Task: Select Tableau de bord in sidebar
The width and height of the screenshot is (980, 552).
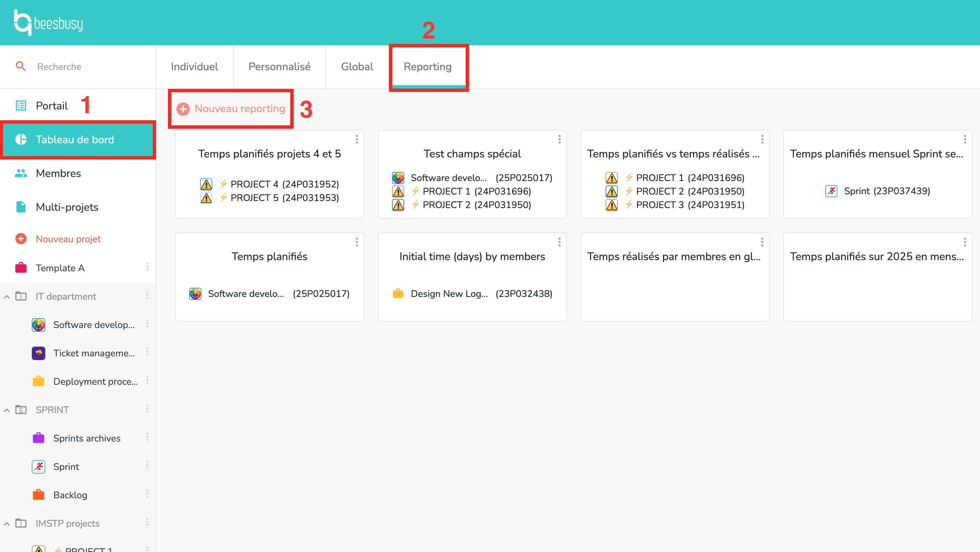Action: (78, 139)
